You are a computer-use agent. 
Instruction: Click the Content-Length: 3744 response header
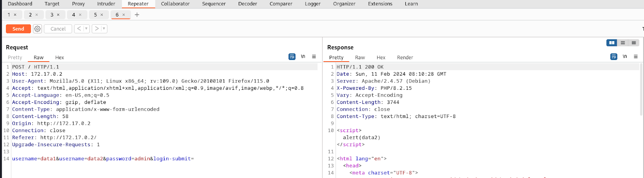click(368, 102)
